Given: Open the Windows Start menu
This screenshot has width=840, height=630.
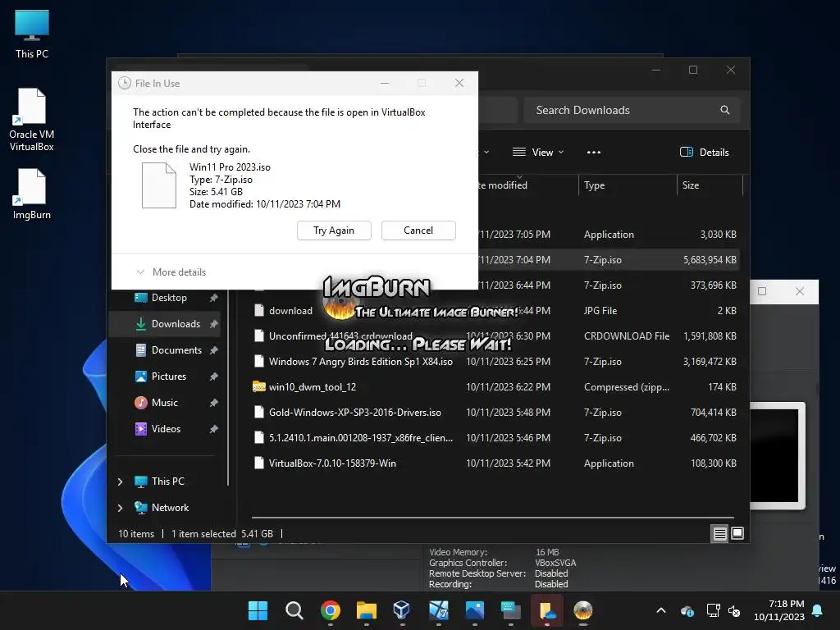Looking at the screenshot, I should coord(258,610).
